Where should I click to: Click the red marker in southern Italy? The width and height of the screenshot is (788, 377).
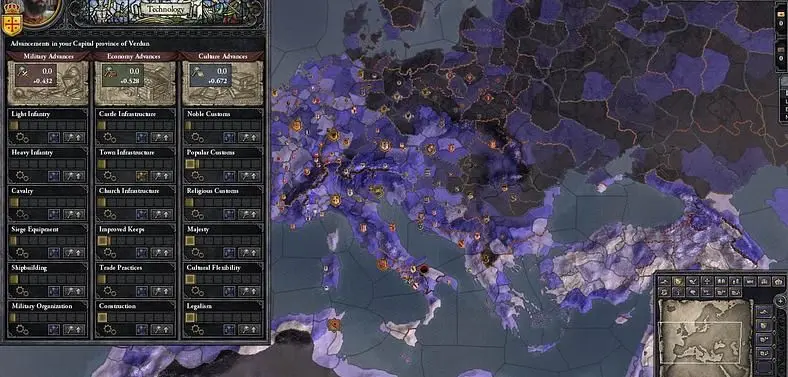(424, 270)
